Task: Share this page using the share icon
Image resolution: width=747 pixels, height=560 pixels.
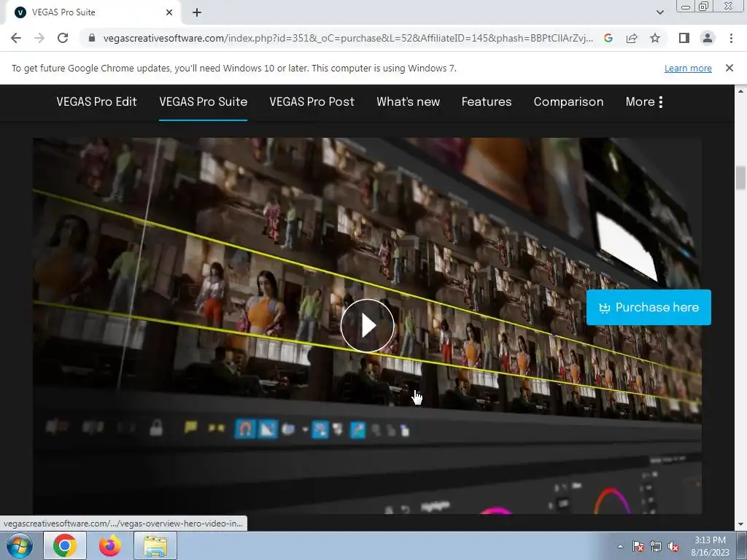Action: [632, 38]
